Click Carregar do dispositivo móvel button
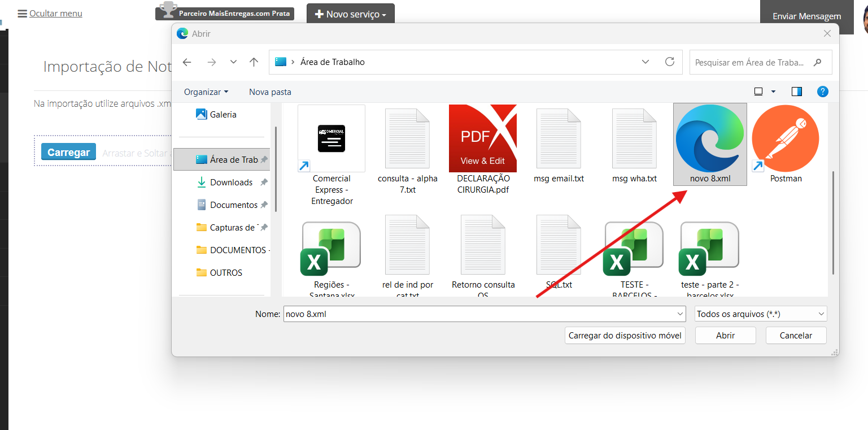This screenshot has height=430, width=868. click(x=625, y=335)
